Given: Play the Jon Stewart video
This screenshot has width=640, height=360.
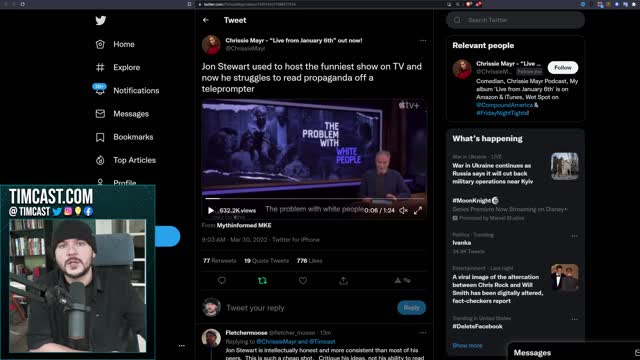Looking at the screenshot, I should click(x=211, y=211).
